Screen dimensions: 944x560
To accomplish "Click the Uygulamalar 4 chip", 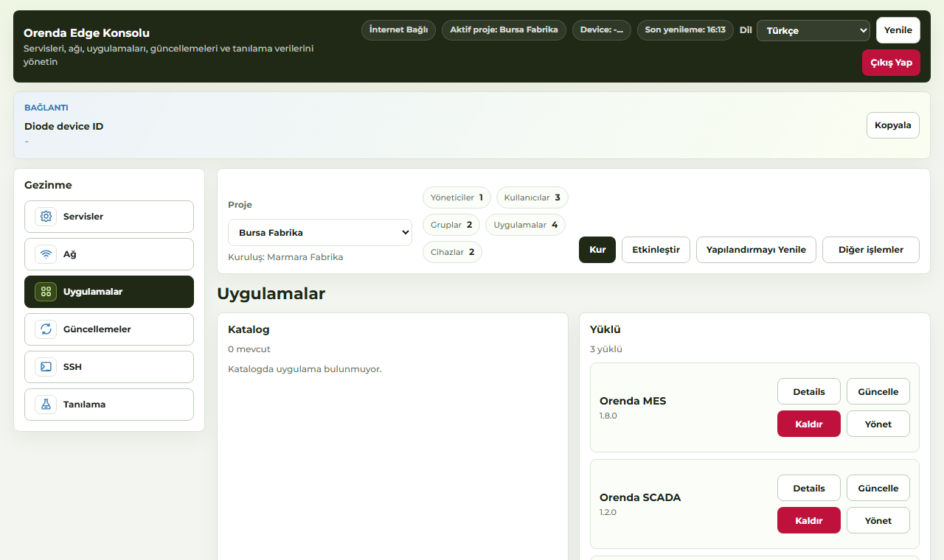I will pos(526,225).
